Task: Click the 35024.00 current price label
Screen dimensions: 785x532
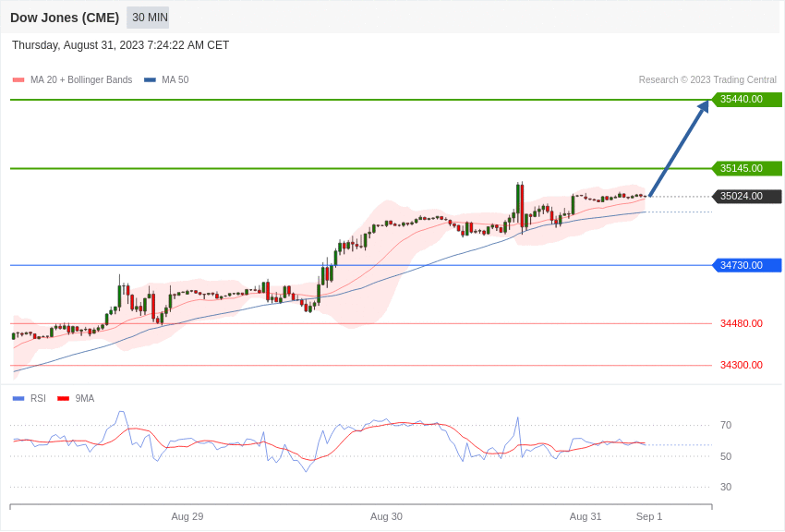Action: pos(747,196)
